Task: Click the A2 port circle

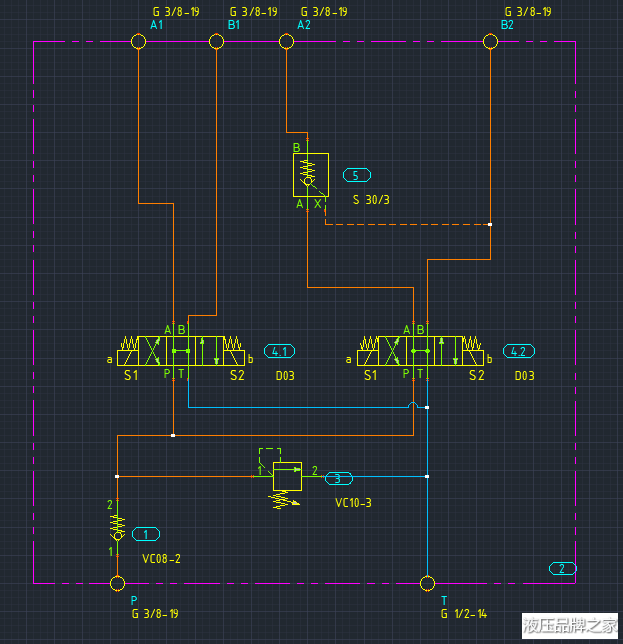Action: [287, 41]
